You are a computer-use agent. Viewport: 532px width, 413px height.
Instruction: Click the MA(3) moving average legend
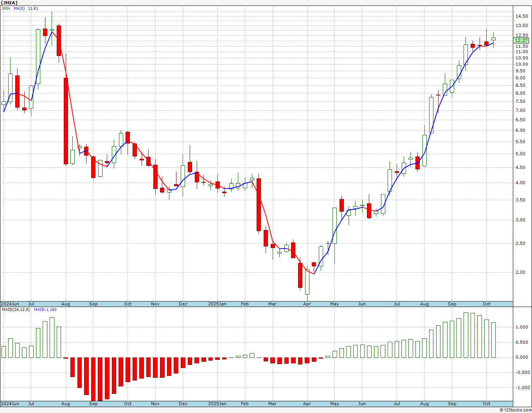19,8
